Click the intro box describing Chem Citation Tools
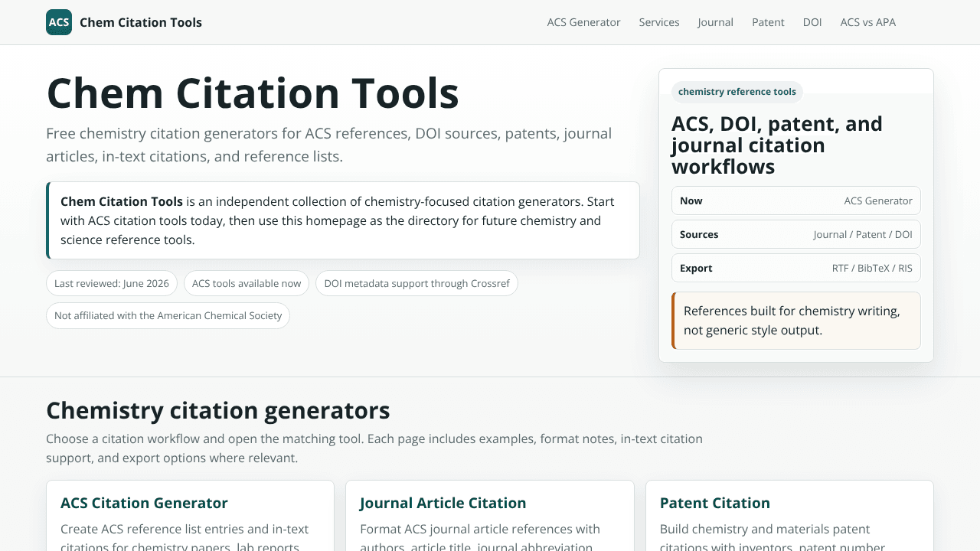Image resolution: width=980 pixels, height=551 pixels. tap(343, 220)
